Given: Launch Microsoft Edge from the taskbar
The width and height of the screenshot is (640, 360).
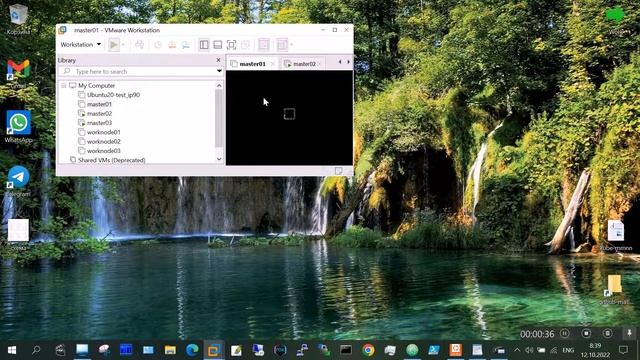Looking at the screenshot, I should (192, 350).
